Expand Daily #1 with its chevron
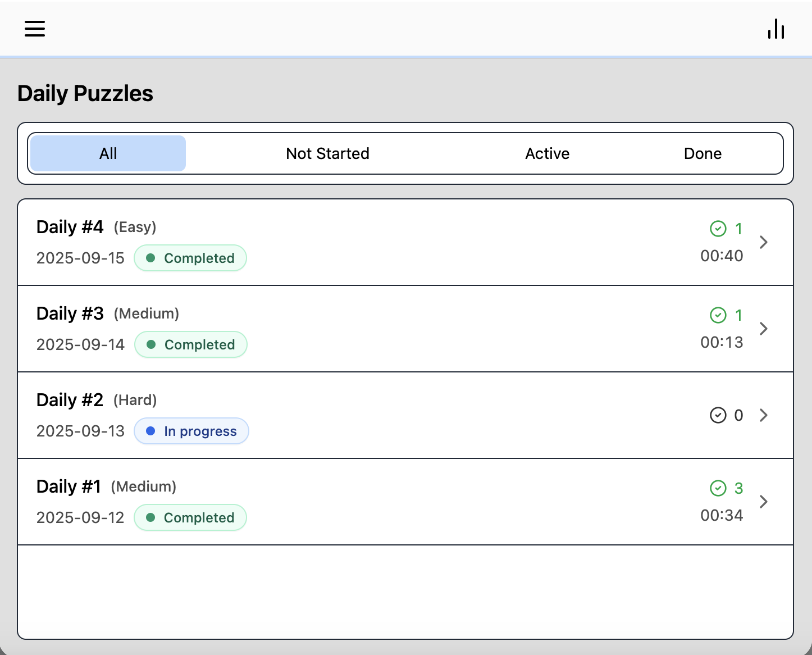 click(x=764, y=502)
